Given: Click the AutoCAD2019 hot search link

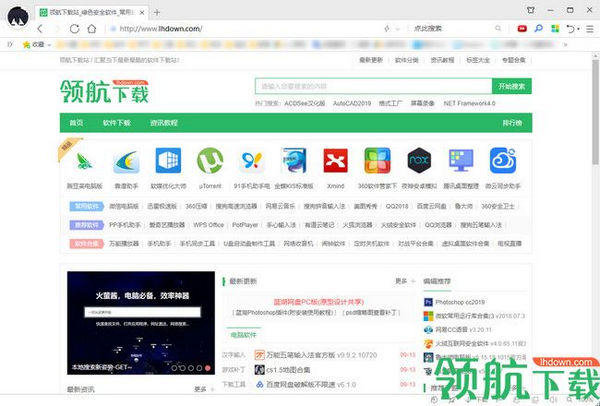Looking at the screenshot, I should pyautogui.click(x=352, y=103).
